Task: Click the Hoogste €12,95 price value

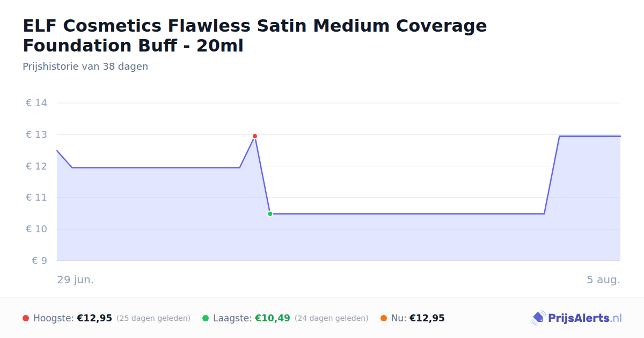Action: click(x=94, y=318)
